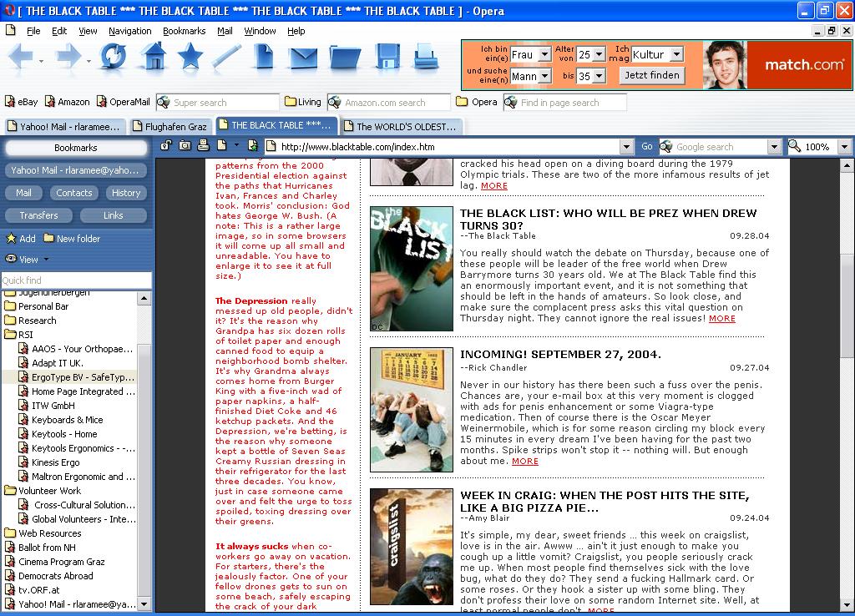Screen dimensions: 855x616
Task: Click 'Jetzt finden' button in the ad
Action: tap(651, 75)
